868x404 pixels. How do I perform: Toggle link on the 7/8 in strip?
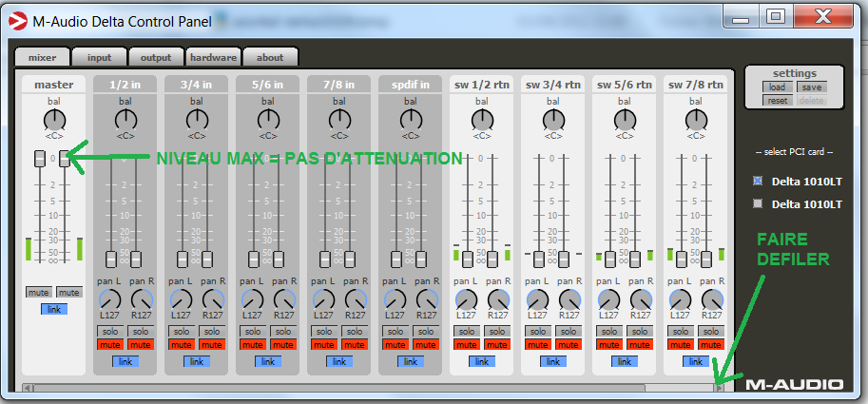pos(339,361)
